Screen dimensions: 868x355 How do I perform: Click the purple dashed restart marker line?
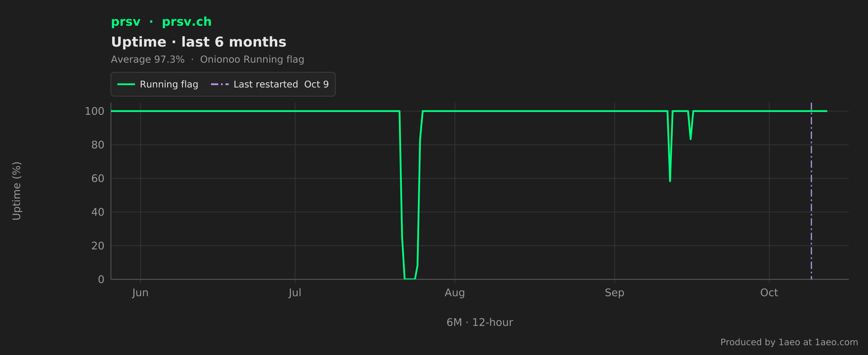(x=811, y=191)
